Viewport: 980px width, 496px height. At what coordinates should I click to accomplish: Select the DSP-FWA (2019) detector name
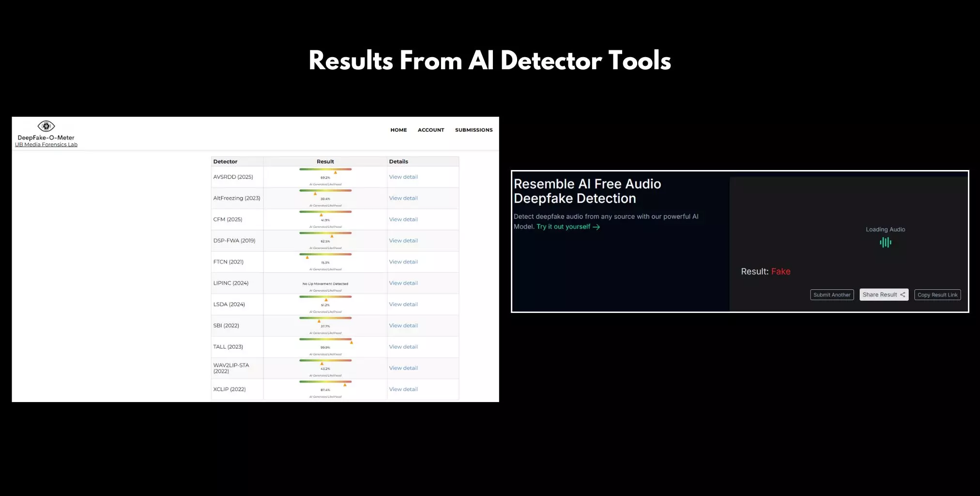tap(234, 241)
